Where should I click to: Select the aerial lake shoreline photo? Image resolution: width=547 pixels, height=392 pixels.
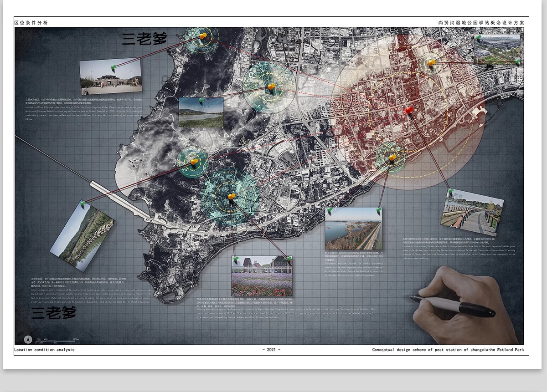pos(353,229)
